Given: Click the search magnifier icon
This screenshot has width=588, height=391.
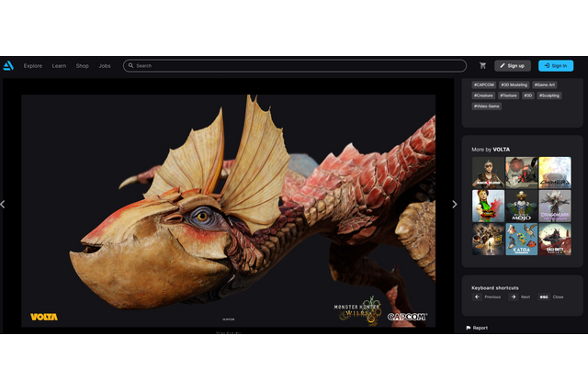Looking at the screenshot, I should (130, 65).
